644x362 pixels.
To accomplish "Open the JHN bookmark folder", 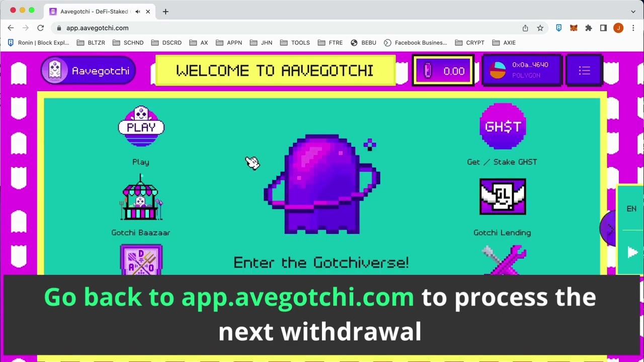I will tap(261, 43).
